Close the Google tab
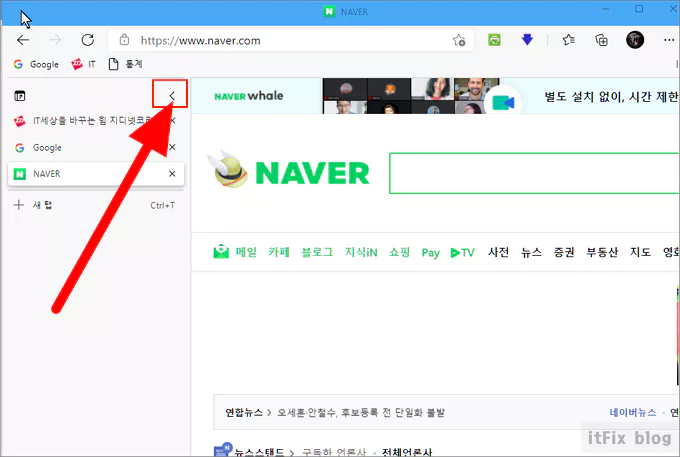 (x=172, y=147)
